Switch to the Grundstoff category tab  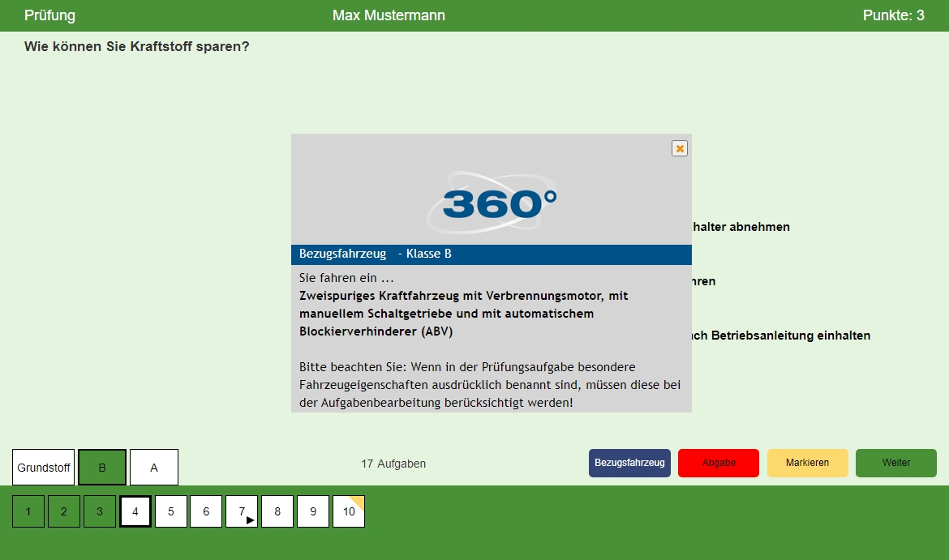[x=44, y=467]
